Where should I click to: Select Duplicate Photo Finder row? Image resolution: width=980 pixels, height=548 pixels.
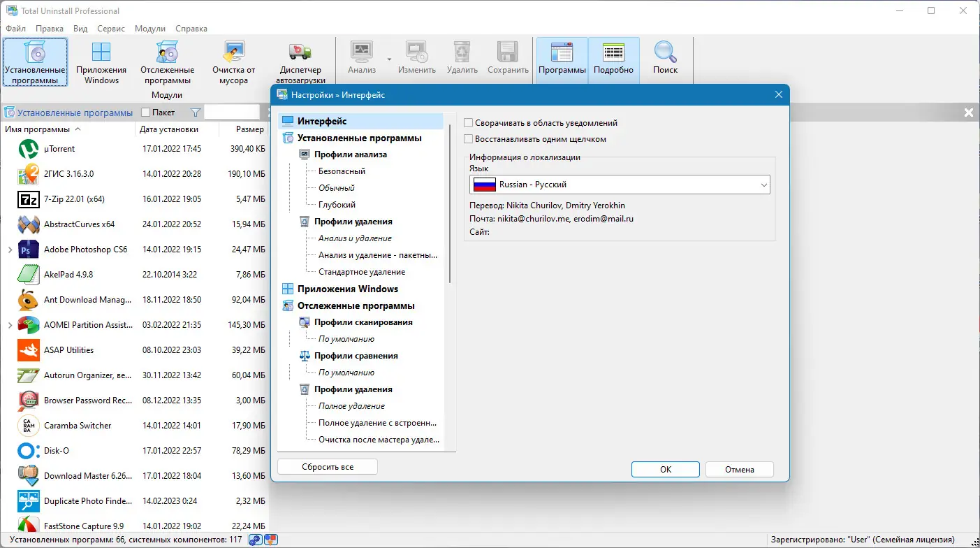[134, 501]
